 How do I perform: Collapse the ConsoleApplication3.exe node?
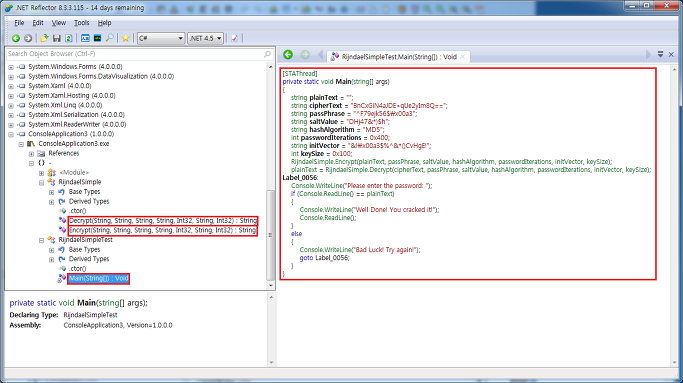[21, 144]
